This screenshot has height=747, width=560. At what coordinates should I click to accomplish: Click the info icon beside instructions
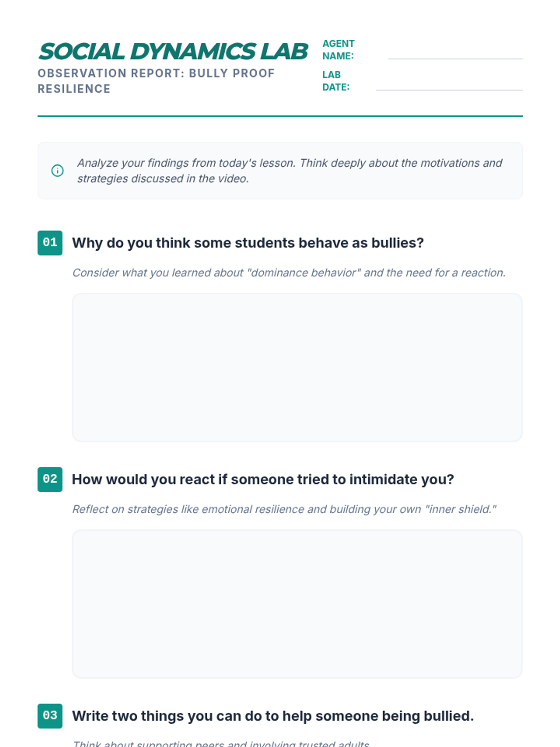pos(57,171)
